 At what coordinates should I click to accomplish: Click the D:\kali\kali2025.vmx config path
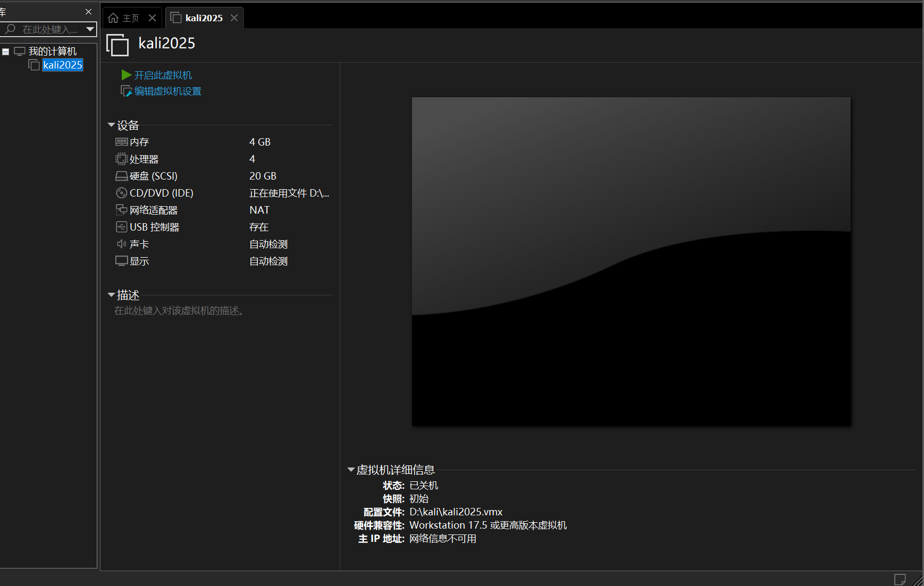click(456, 512)
